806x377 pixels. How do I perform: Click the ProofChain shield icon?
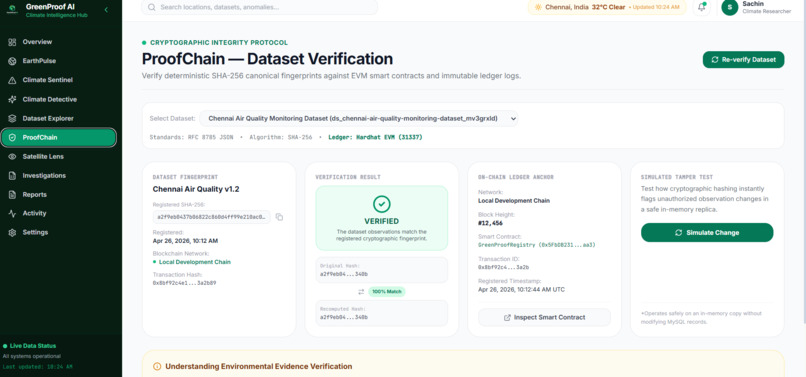click(12, 138)
